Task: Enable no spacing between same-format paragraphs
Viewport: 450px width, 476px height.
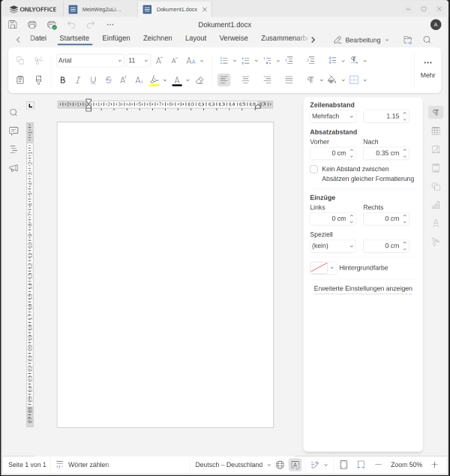Action: [x=314, y=169]
